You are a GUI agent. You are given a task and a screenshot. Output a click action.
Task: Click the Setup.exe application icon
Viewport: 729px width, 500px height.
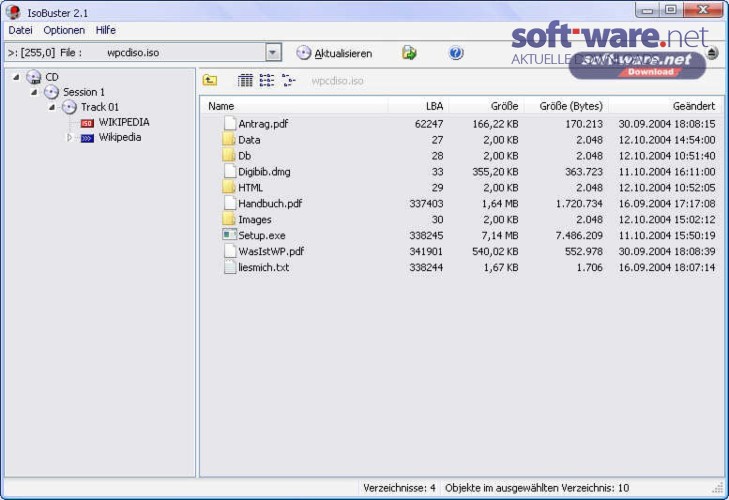click(230, 234)
